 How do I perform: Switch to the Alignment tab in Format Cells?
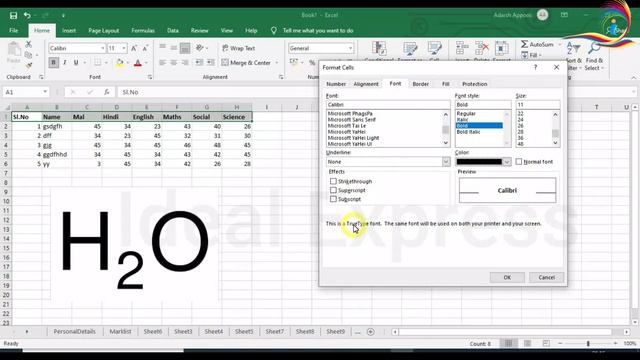click(x=366, y=84)
